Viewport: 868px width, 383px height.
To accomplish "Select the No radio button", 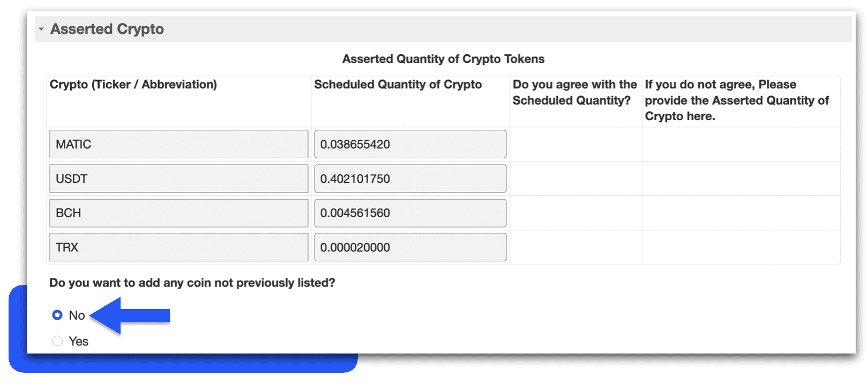I will point(57,315).
